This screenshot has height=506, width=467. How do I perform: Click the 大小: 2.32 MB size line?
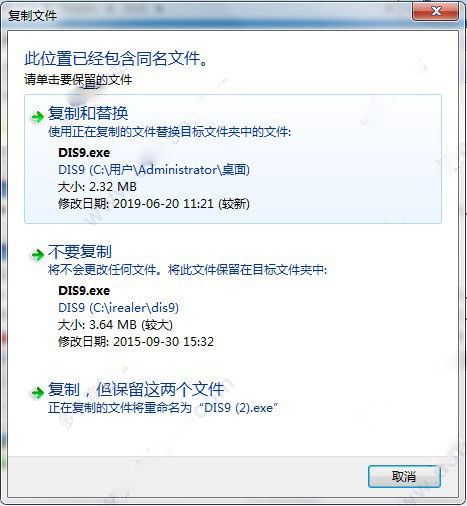(97, 187)
